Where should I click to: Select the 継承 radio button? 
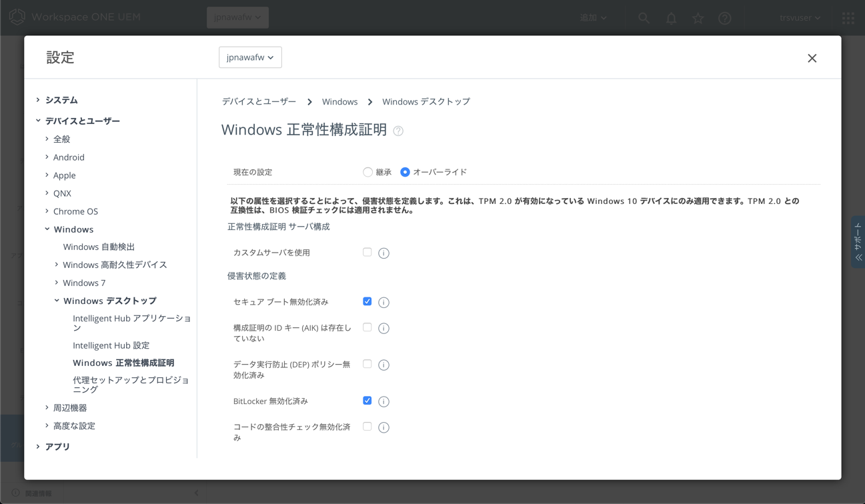(x=367, y=172)
